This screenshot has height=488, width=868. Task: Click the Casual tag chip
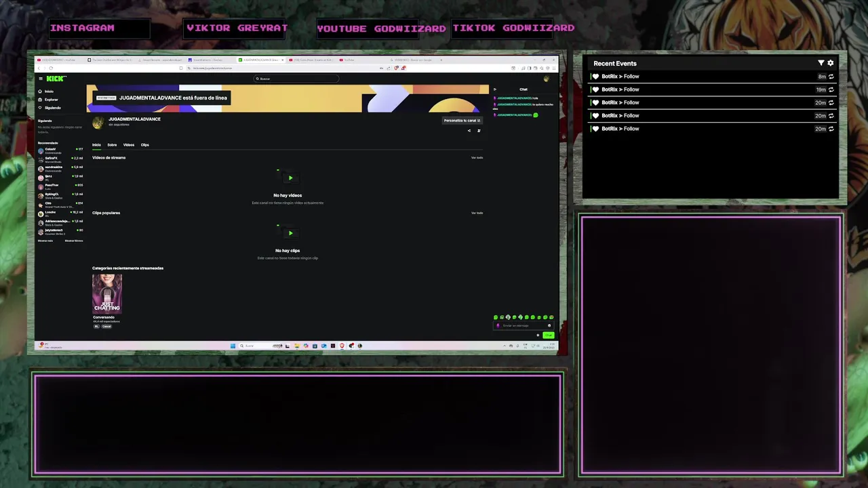106,327
